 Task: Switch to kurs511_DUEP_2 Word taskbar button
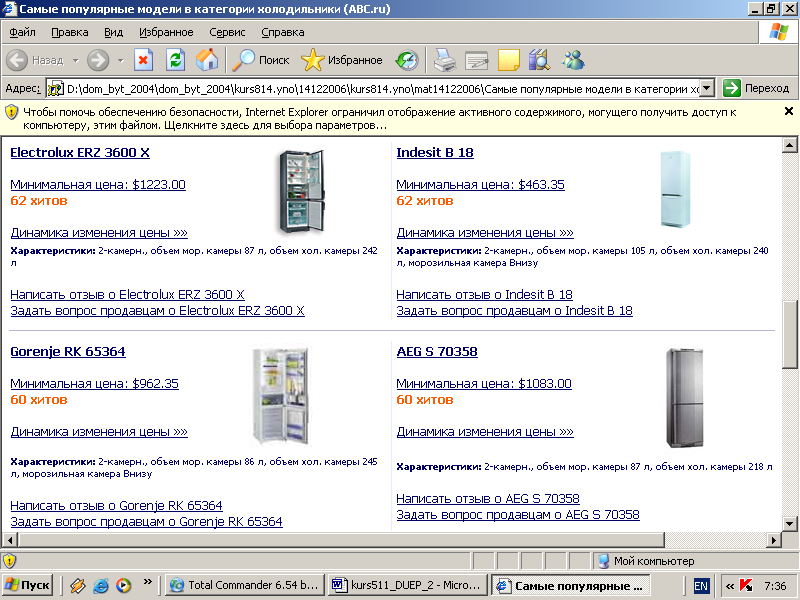click(407, 585)
